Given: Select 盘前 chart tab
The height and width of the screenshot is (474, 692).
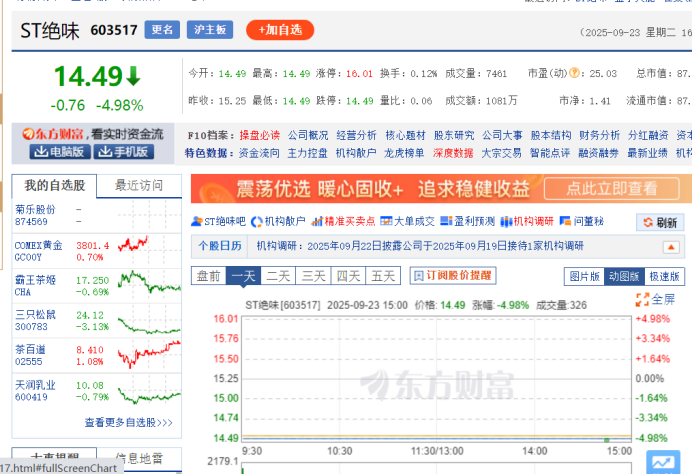Looking at the screenshot, I should [208, 276].
